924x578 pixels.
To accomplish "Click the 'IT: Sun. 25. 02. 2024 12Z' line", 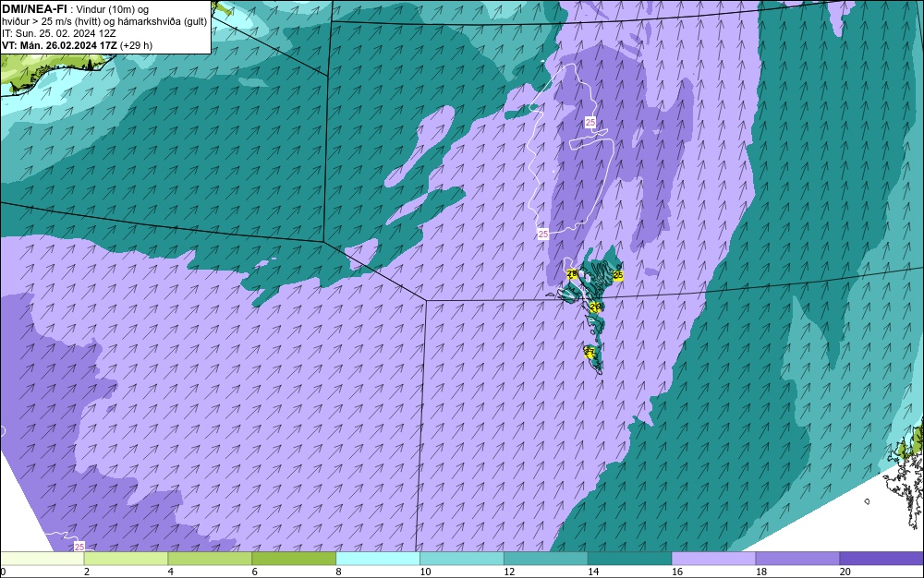I will tap(59, 33).
